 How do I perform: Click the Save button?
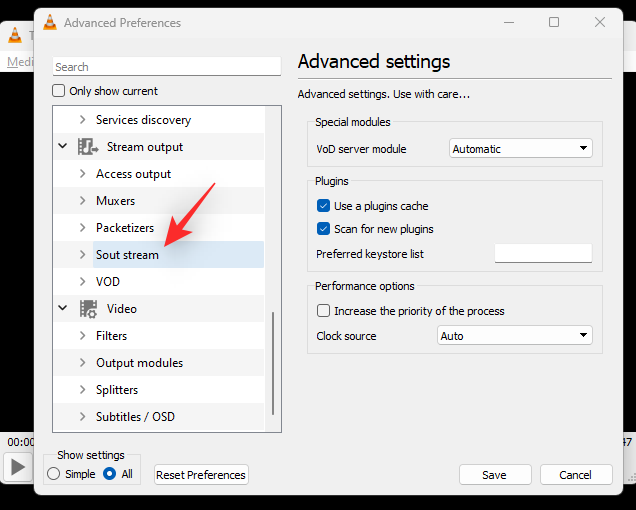(495, 474)
